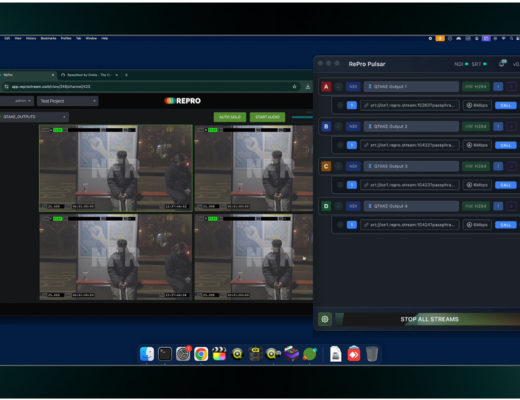Click the green channel D badge

(x=326, y=206)
